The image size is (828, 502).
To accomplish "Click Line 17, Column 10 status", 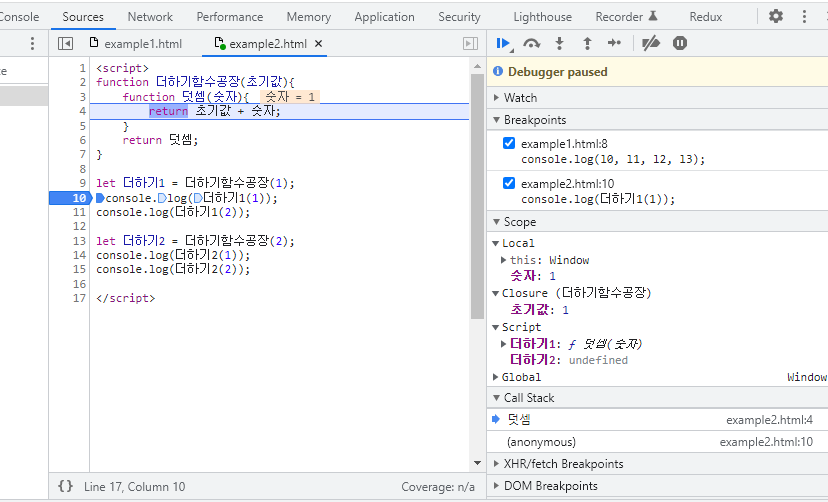I will tap(134, 487).
